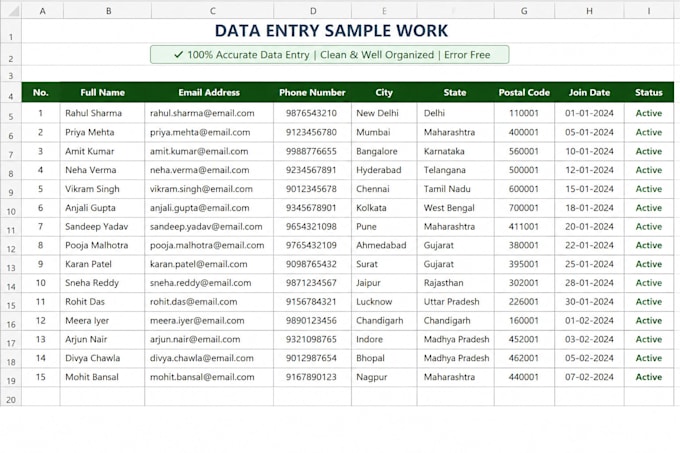This screenshot has height=453, width=680.
Task: Select serial number 12 cell
Action: point(41,321)
